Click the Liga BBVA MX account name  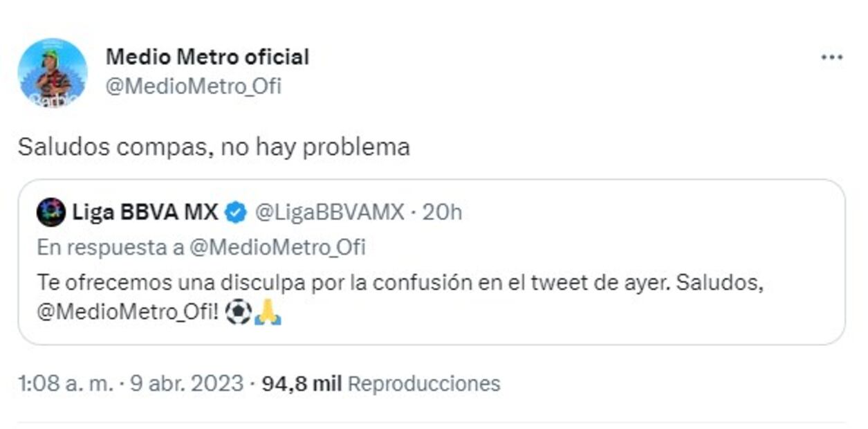click(x=145, y=212)
